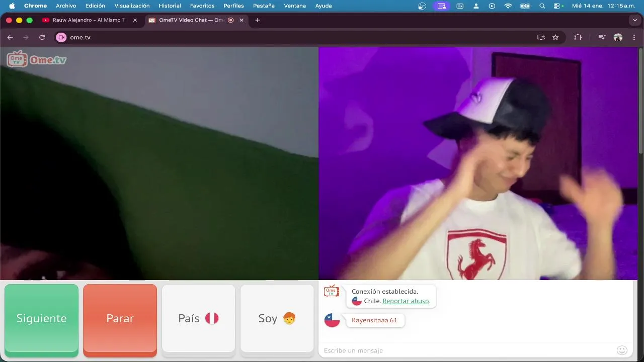Click the Conexión establecida message
Screen dimensions: 644x362
[x=385, y=291]
